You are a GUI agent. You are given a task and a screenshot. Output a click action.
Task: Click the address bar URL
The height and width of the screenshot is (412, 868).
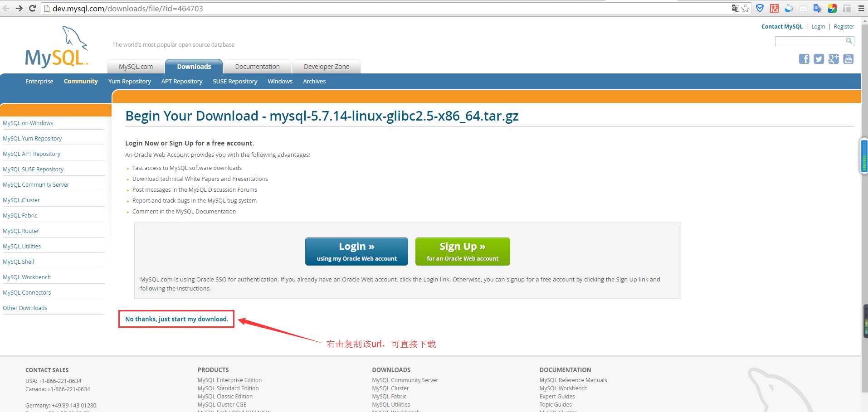pyautogui.click(x=128, y=9)
